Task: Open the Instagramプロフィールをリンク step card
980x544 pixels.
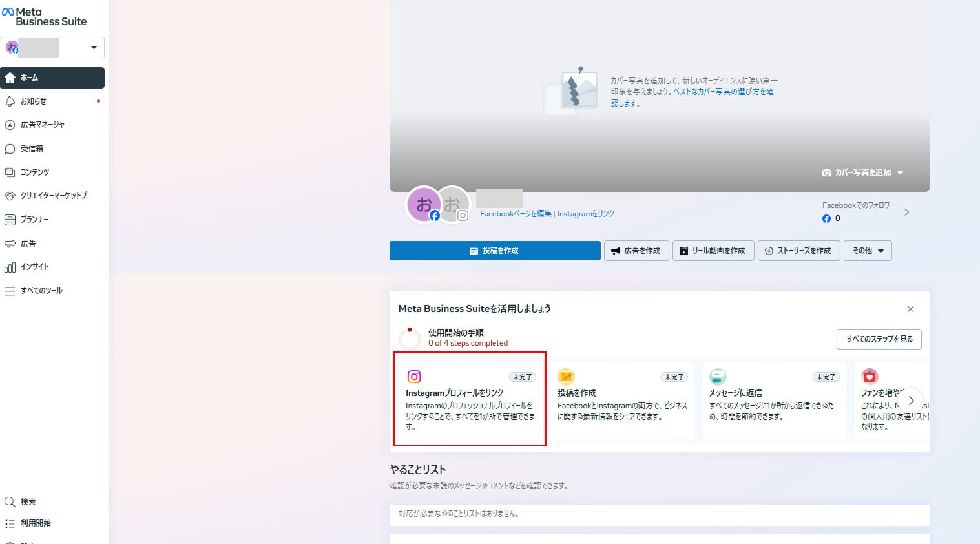Action: click(470, 399)
